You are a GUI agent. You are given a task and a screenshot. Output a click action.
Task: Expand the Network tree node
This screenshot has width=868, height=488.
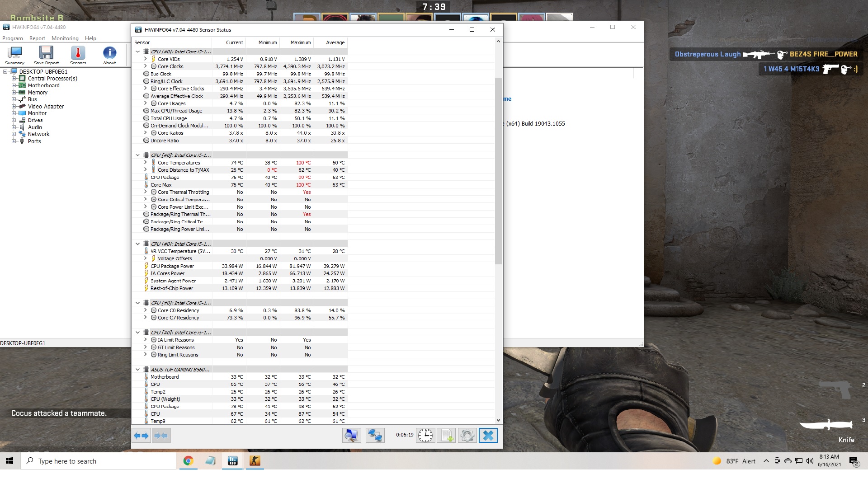coord(14,134)
